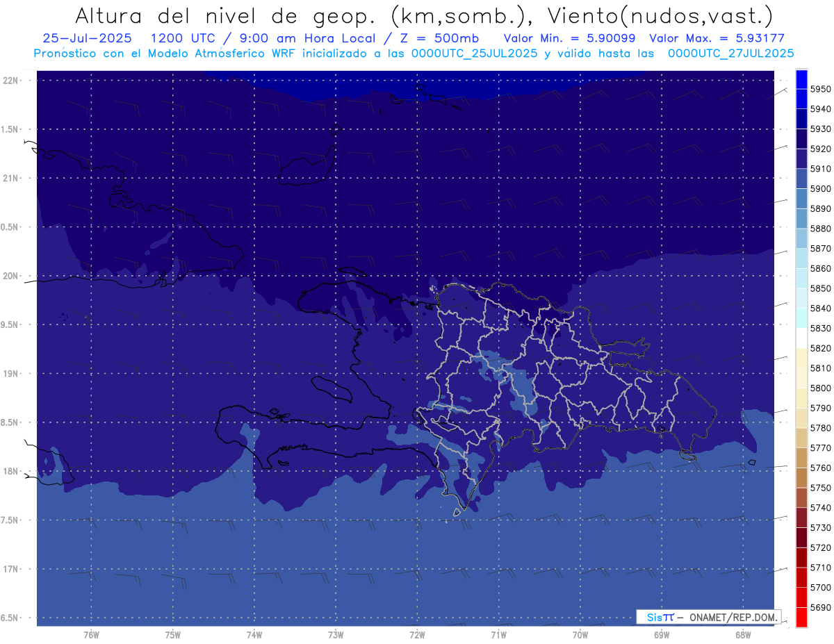
Task: Click the 0000UTC_27JUL2025 validity timestamp
Action: click(x=730, y=53)
